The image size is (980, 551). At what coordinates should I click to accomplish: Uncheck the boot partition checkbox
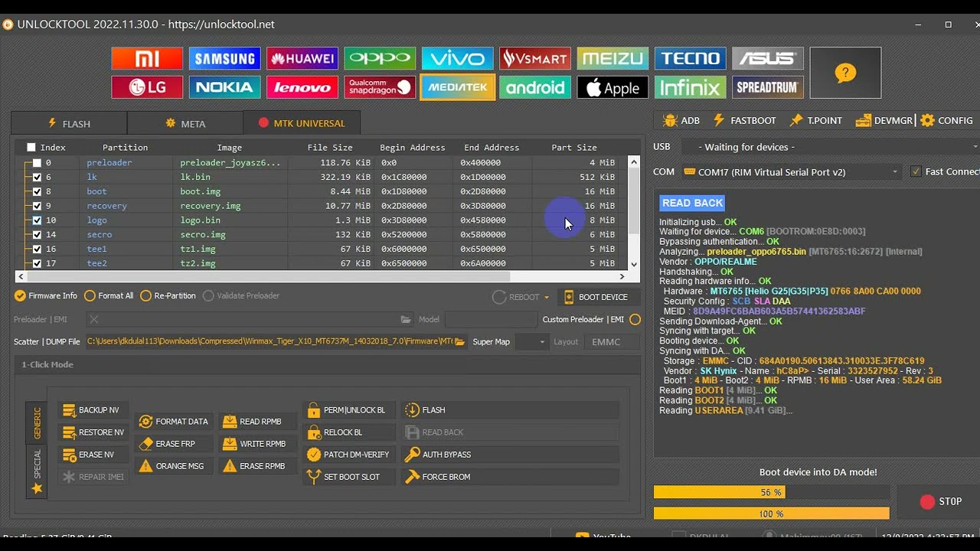37,191
